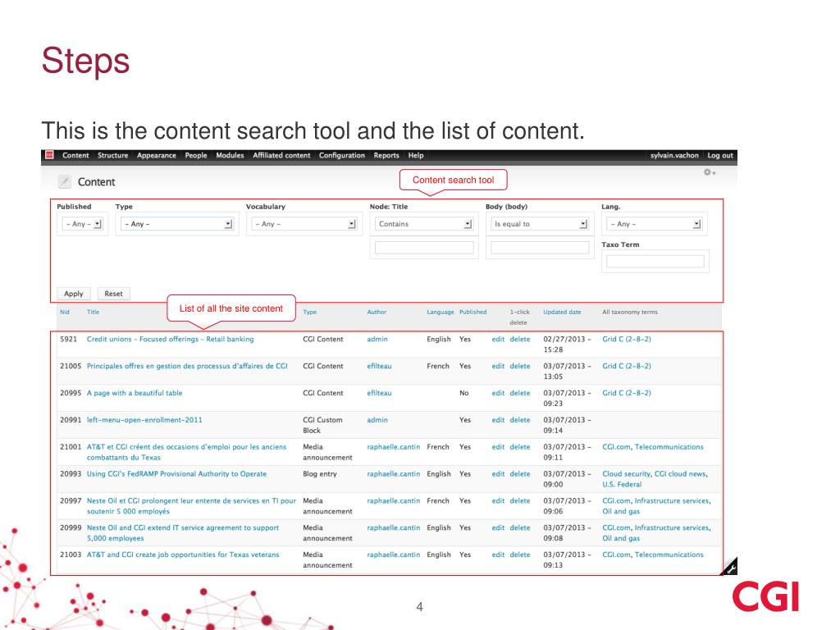The width and height of the screenshot is (840, 630).
Task: Expand the Type filter dropdown
Action: (x=177, y=224)
